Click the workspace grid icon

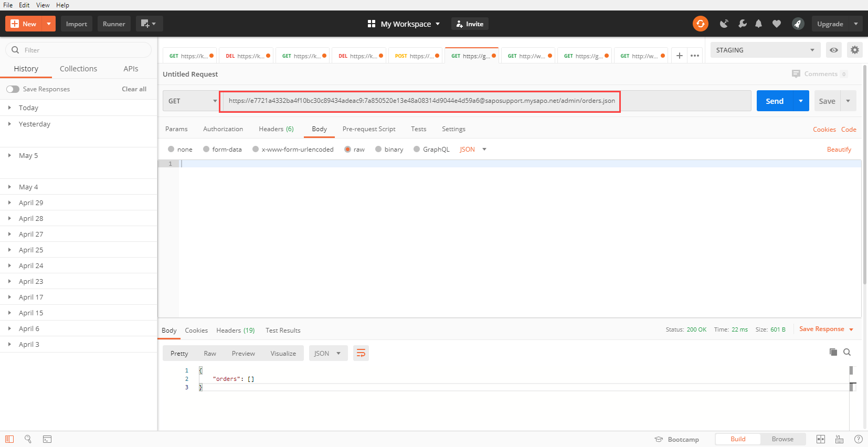tap(372, 24)
